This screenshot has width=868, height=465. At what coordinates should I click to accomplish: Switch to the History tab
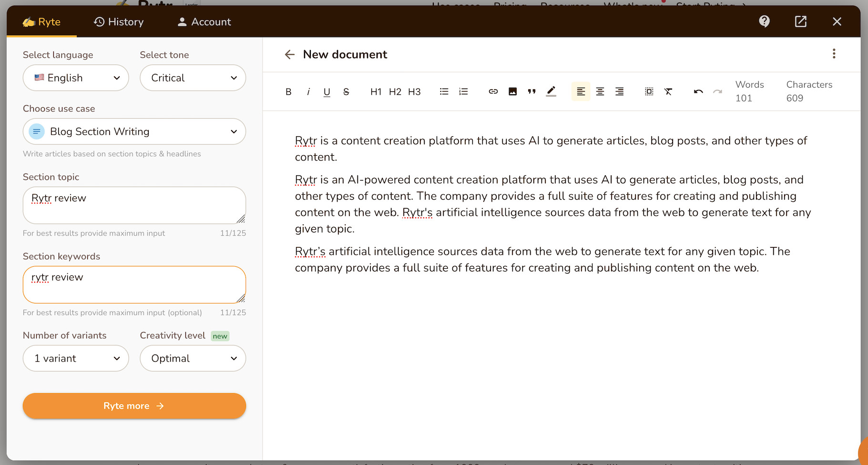click(x=119, y=22)
